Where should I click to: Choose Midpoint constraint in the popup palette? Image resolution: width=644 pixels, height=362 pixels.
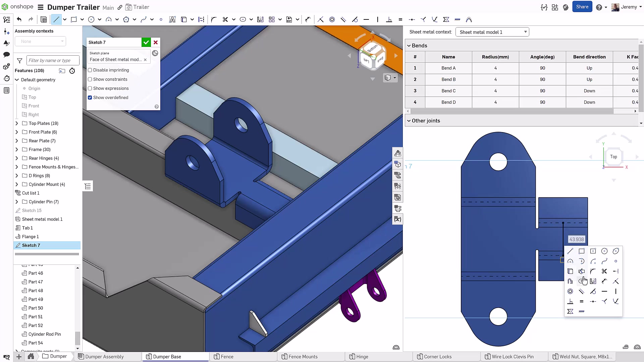593,301
